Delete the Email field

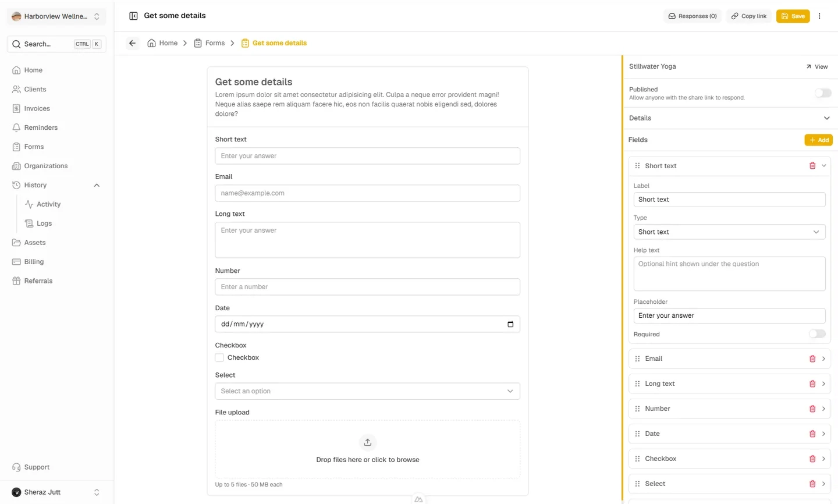pos(812,359)
